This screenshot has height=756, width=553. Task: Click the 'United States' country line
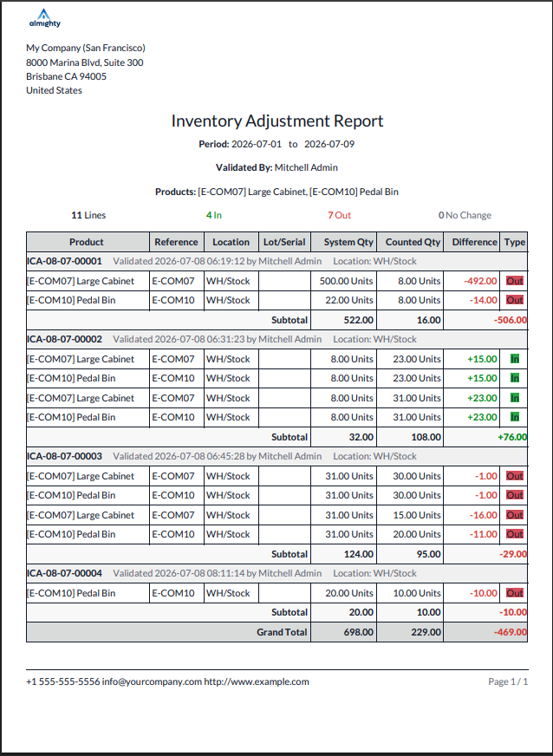coord(54,90)
